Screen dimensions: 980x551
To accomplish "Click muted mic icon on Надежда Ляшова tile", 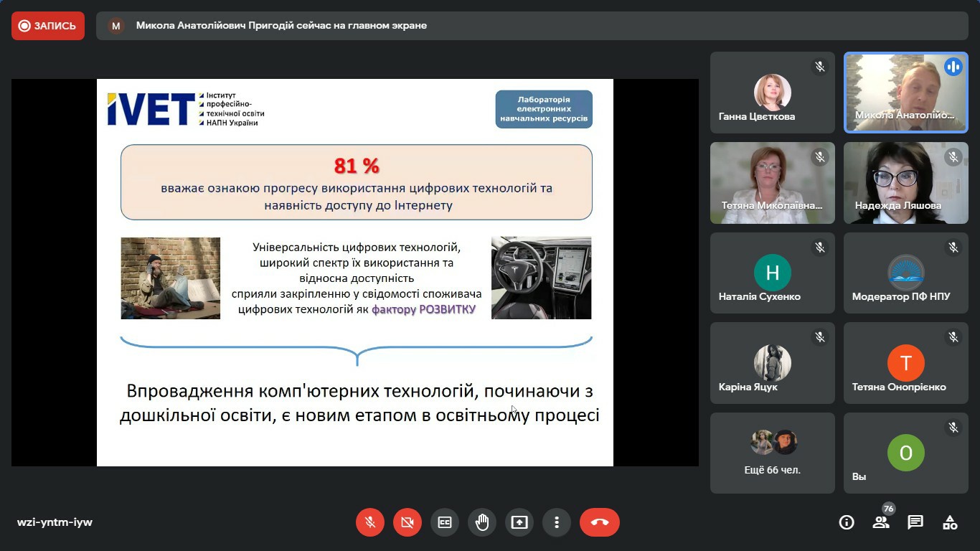I will pos(953,156).
